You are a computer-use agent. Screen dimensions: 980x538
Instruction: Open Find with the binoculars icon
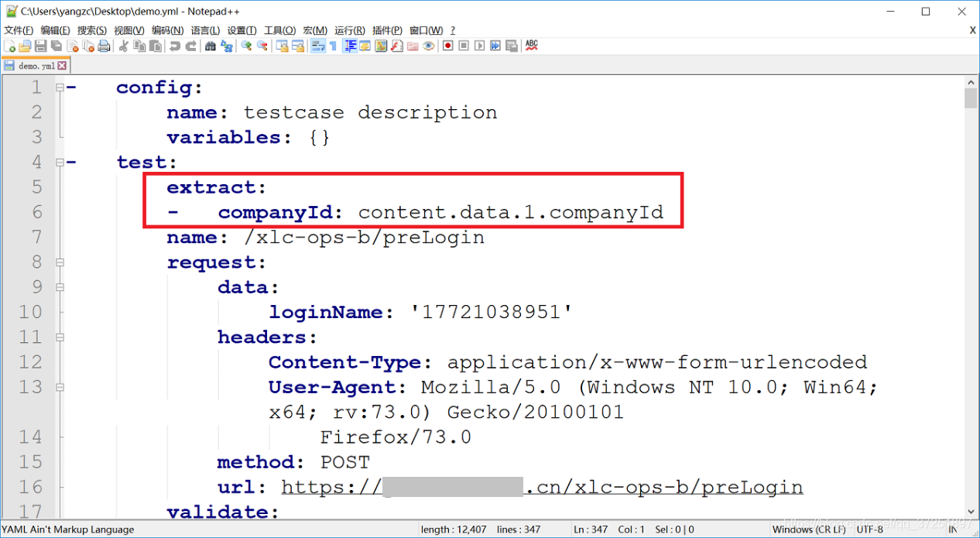pyautogui.click(x=210, y=46)
